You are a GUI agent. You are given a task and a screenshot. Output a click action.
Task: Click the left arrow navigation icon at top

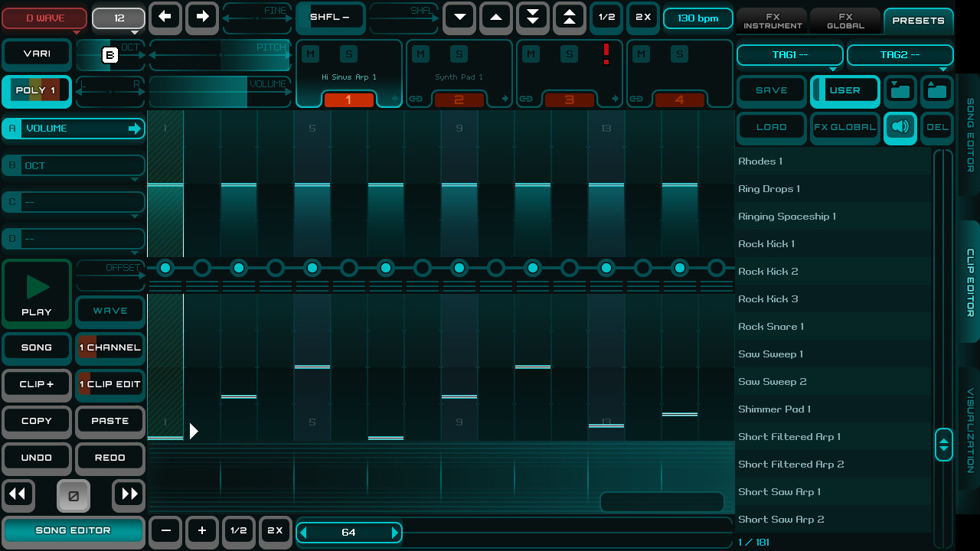(165, 17)
